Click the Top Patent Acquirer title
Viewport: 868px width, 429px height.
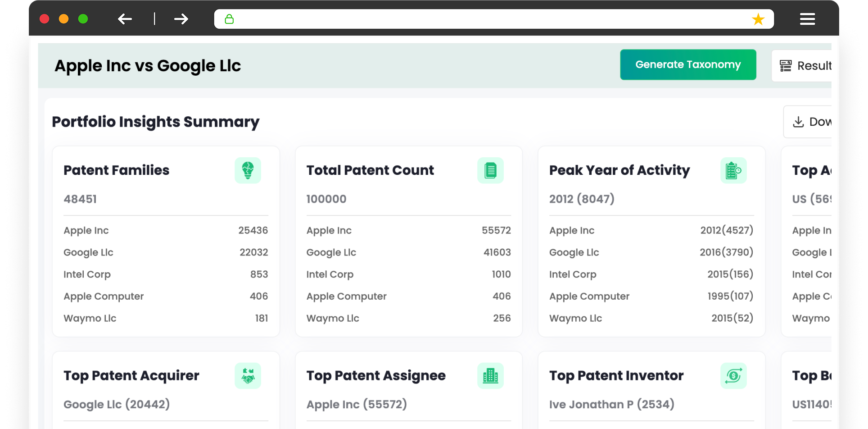pyautogui.click(x=131, y=376)
